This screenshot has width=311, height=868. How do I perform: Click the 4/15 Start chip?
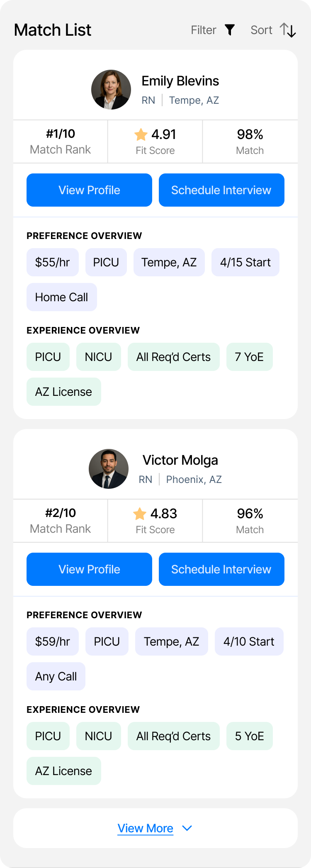[245, 262]
